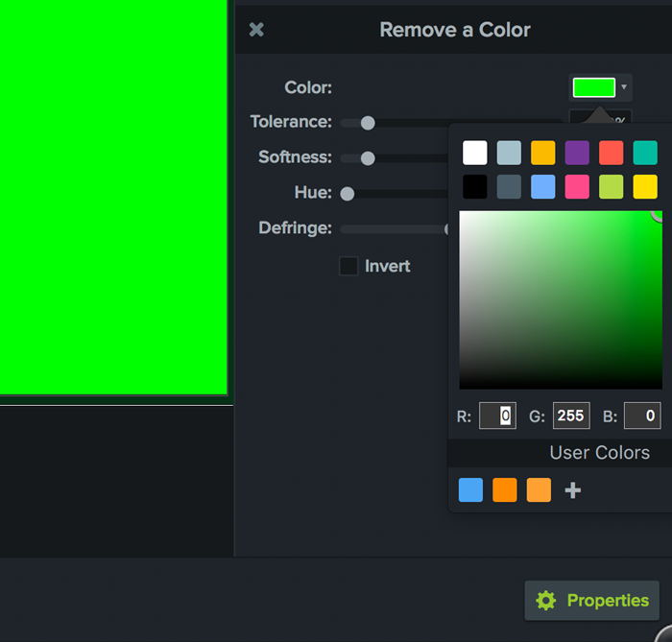Viewport: 672px width, 642px height.
Task: Click the Tolerance slider handle
Action: click(368, 123)
